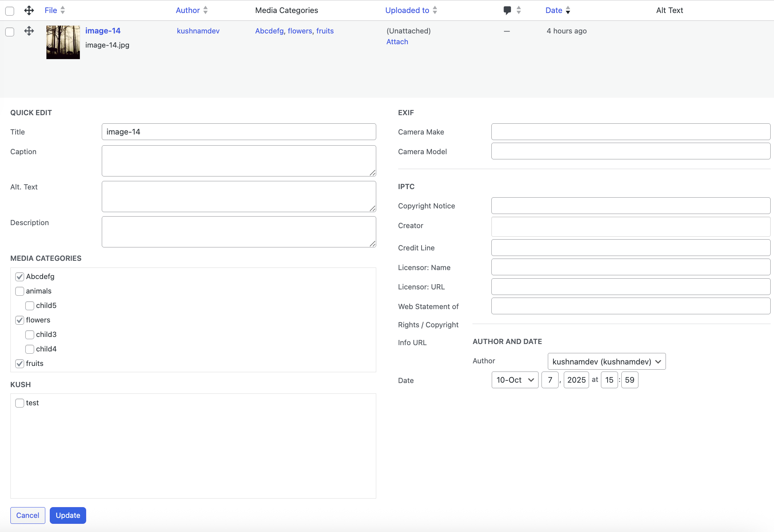Click the Uploaded to column header
Screen dimensions: 774x532
coord(407,10)
